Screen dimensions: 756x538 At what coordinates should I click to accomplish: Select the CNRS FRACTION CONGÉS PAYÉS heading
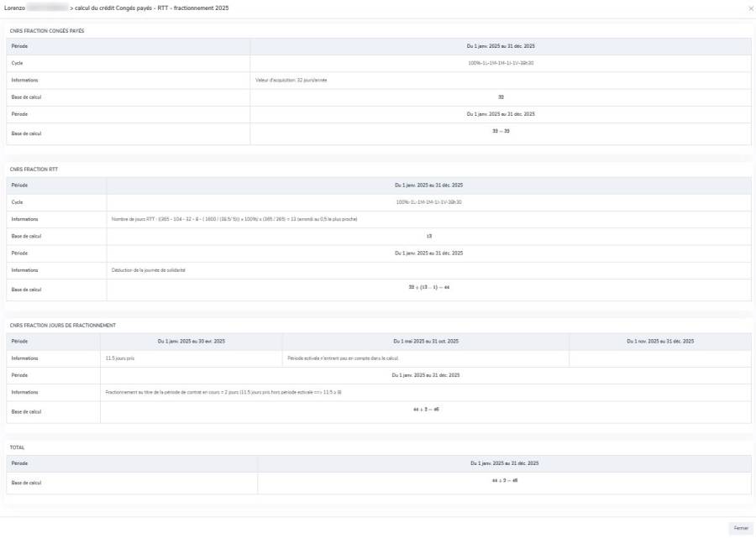tap(47, 31)
